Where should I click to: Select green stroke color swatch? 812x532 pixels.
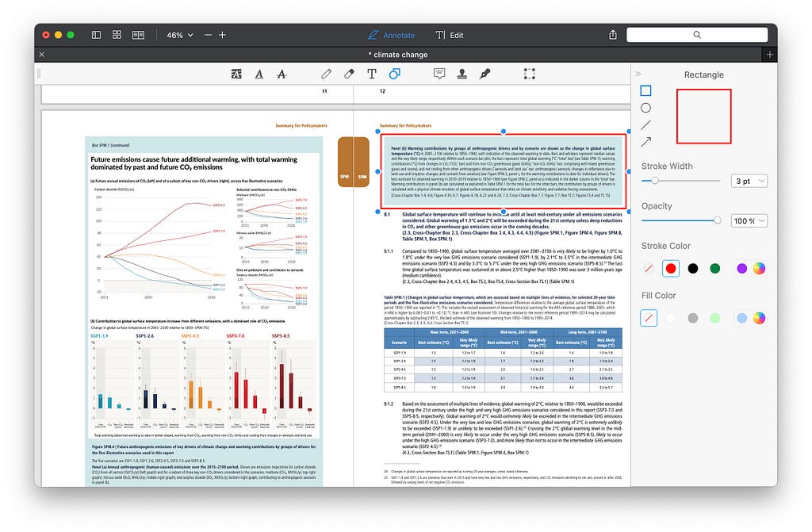[x=715, y=268]
